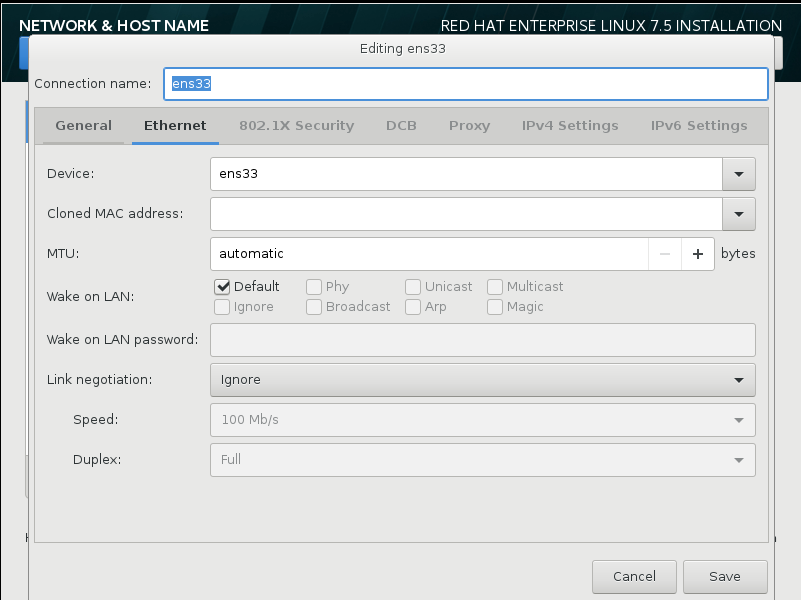
Task: Click the Wake on LAN password field
Action: coord(483,340)
